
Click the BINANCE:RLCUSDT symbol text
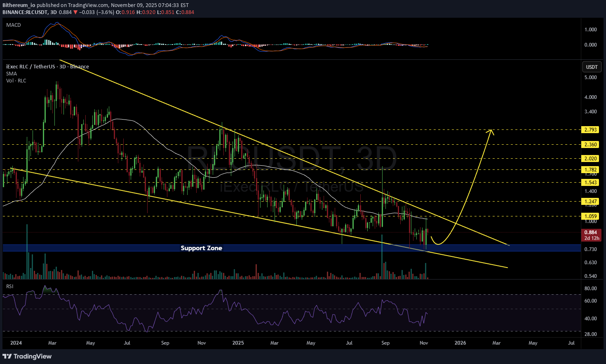click(x=25, y=12)
